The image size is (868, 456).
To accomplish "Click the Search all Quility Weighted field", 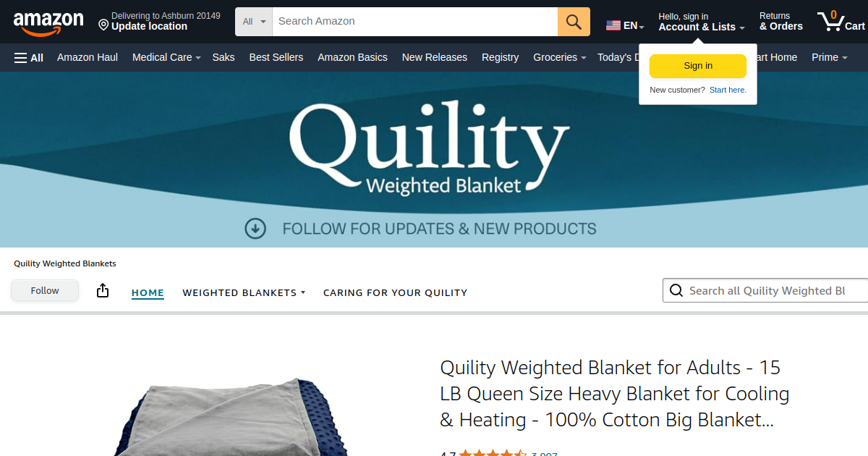I will [765, 290].
